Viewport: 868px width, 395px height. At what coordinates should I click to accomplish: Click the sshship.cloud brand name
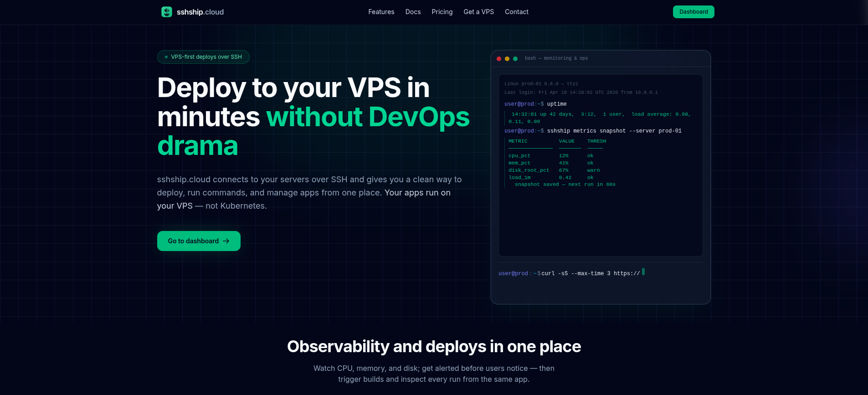pos(200,12)
